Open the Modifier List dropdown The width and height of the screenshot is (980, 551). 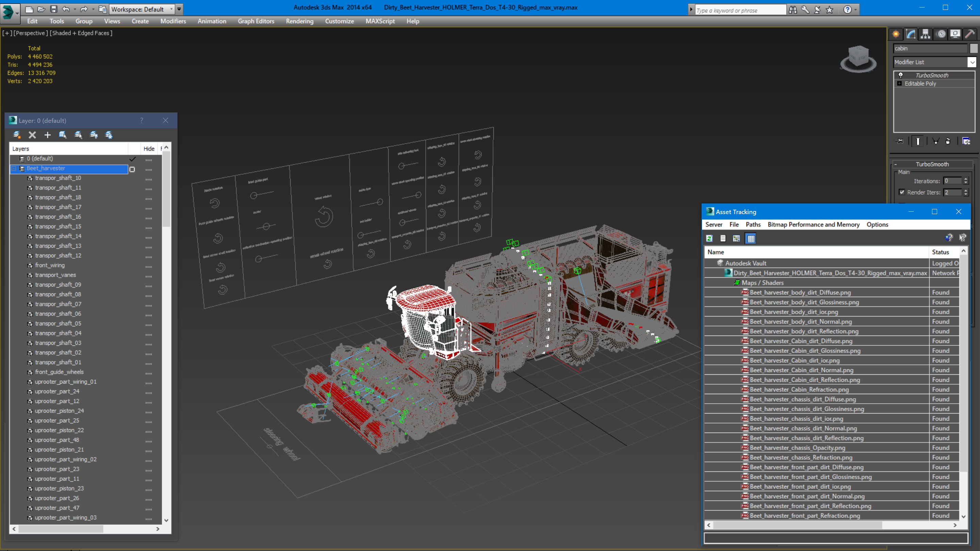[x=972, y=62]
